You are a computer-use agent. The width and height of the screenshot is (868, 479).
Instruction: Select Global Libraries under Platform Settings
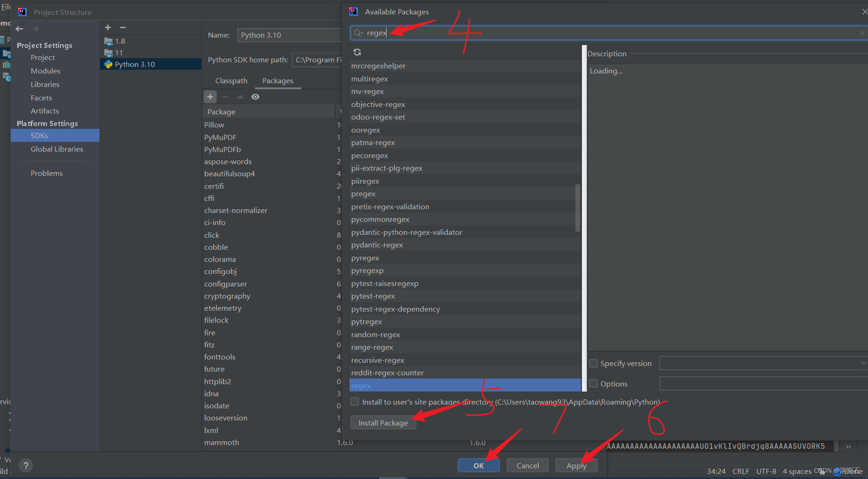tap(57, 149)
